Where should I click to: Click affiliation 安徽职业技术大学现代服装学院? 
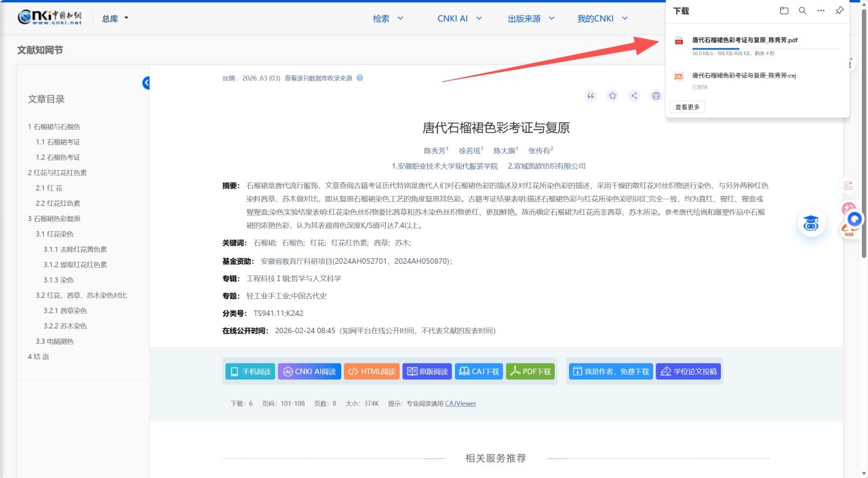click(445, 166)
